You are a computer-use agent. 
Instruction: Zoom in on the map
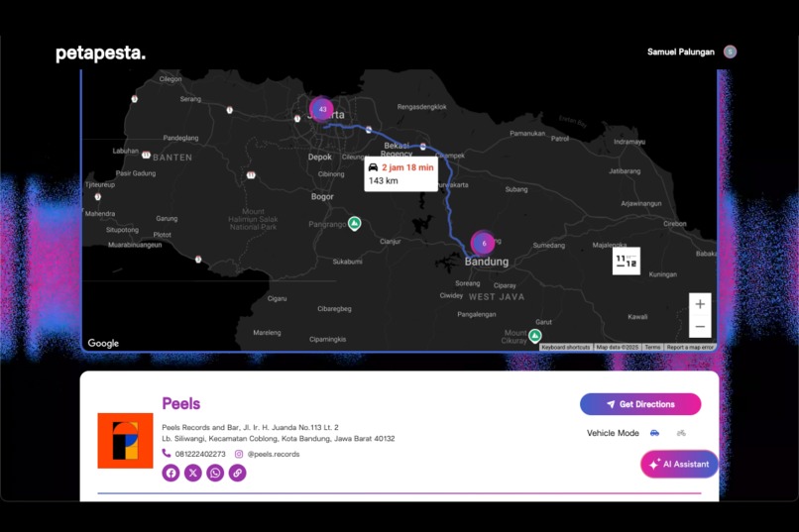tap(700, 304)
